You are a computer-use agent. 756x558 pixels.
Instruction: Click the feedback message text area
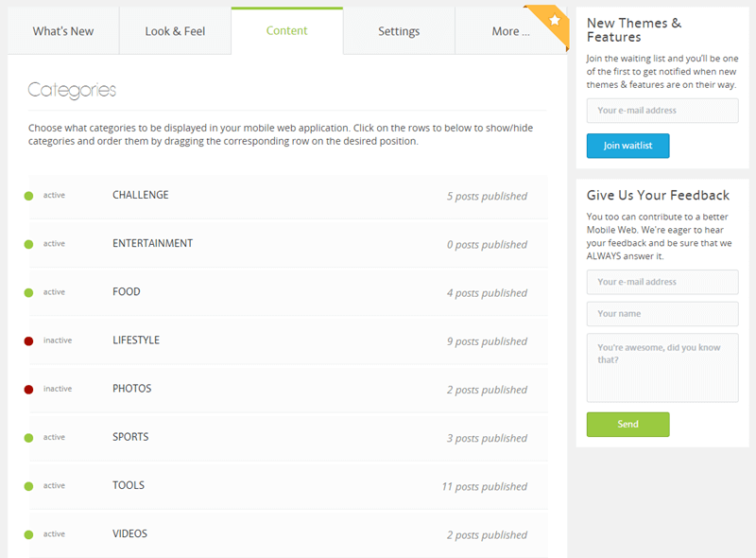[x=661, y=367]
